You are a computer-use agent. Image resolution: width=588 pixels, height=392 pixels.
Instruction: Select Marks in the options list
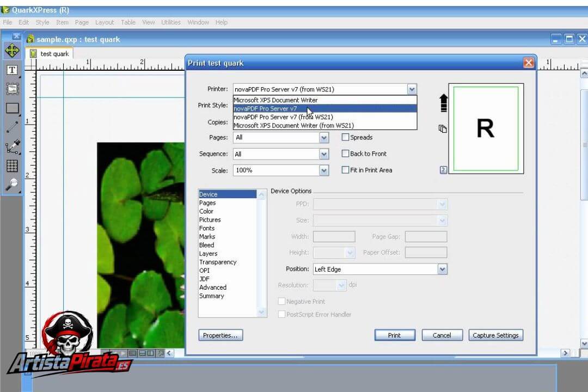227,237
